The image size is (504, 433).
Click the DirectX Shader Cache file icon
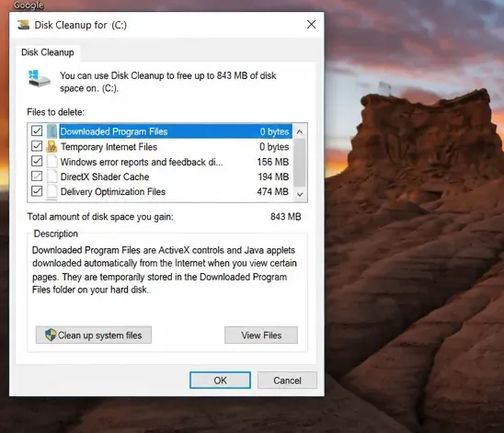pos(52,177)
